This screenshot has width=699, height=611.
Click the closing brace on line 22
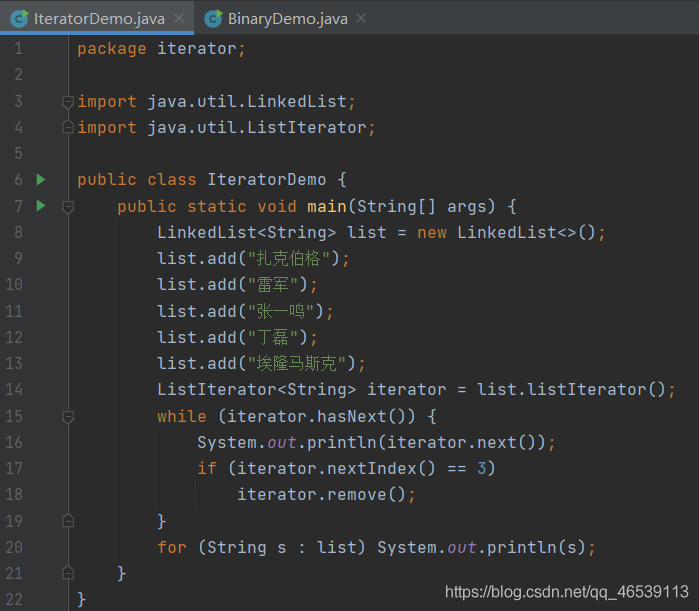pyautogui.click(x=82, y=599)
